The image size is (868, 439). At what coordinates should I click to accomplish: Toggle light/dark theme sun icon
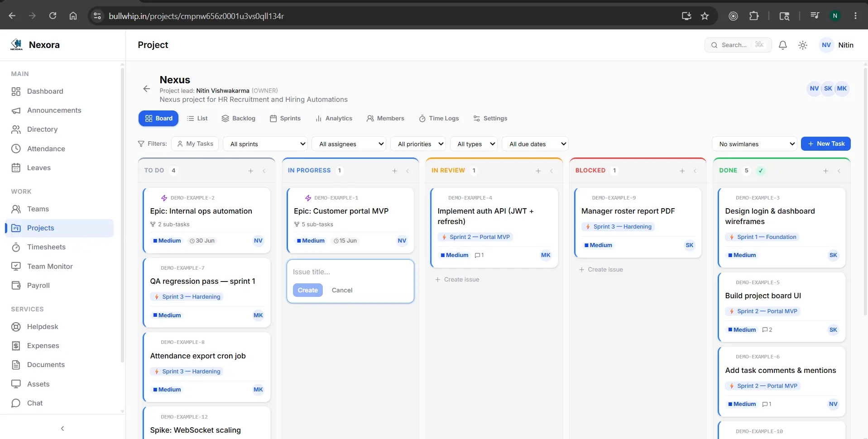tap(803, 45)
